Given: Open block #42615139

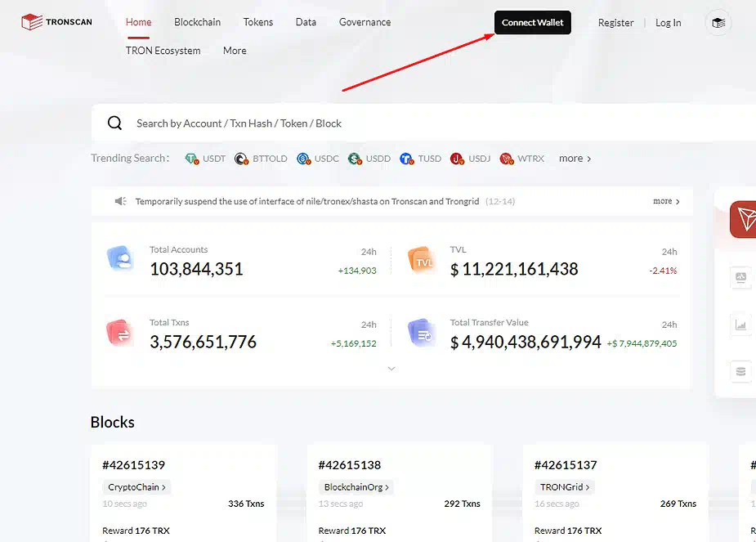Looking at the screenshot, I should tap(133, 465).
